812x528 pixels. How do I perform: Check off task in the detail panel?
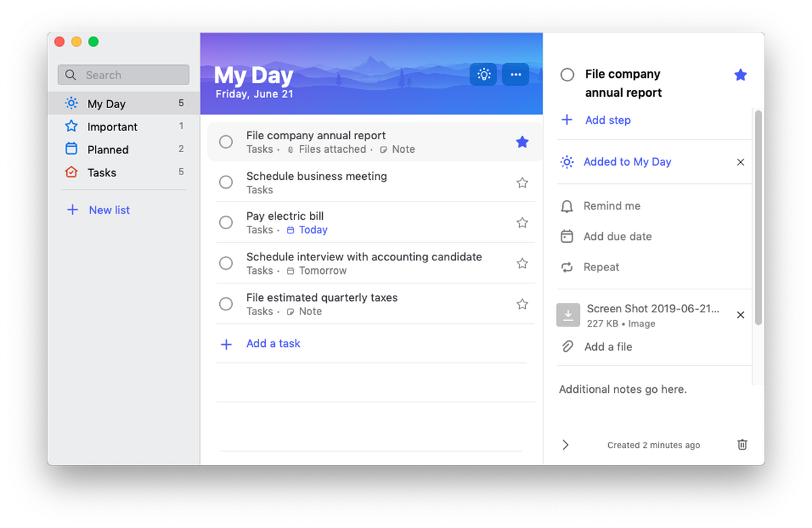[567, 75]
